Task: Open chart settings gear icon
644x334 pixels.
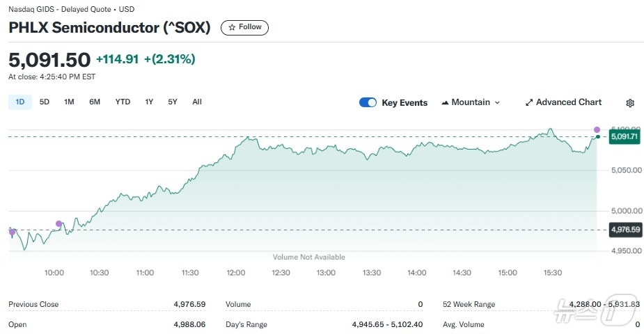Action: pyautogui.click(x=630, y=103)
